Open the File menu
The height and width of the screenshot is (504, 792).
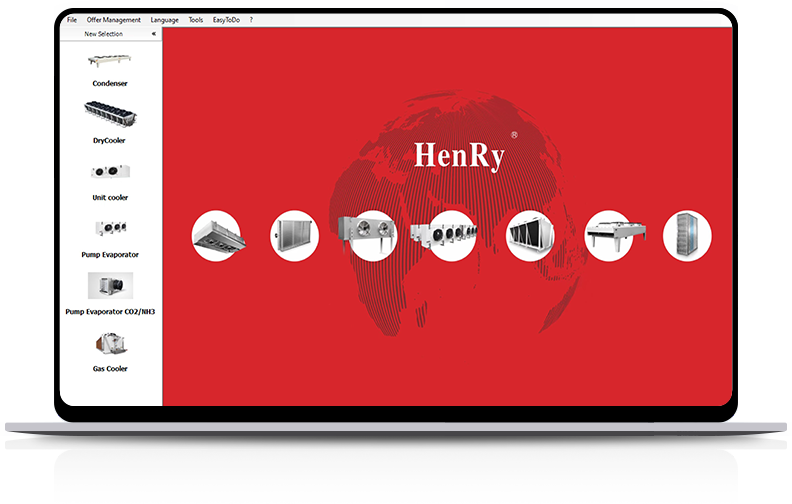[72, 20]
